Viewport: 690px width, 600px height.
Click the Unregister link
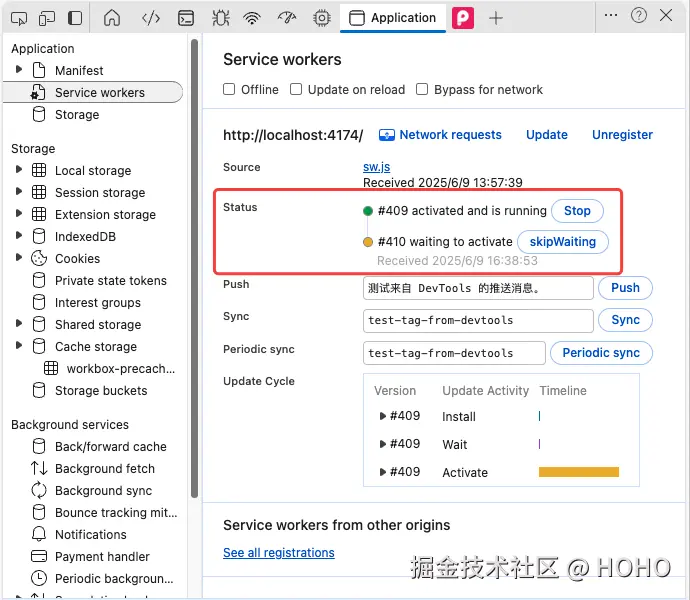[622, 135]
